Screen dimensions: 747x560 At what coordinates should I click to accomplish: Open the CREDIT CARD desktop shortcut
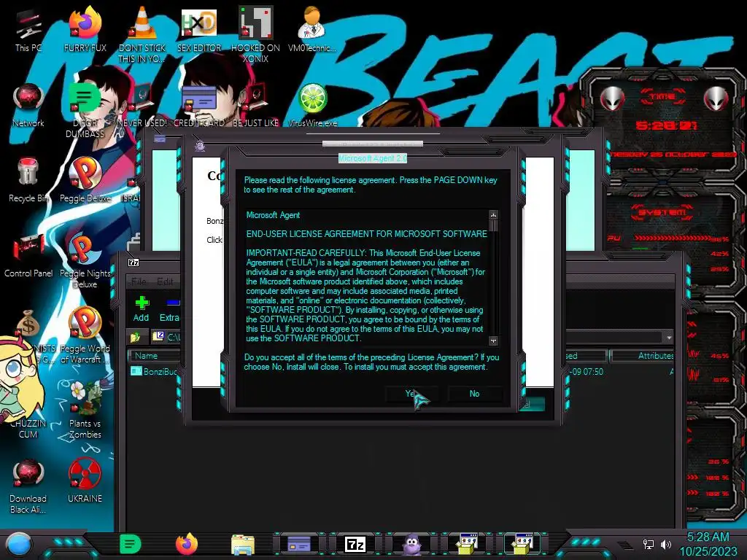pyautogui.click(x=198, y=106)
